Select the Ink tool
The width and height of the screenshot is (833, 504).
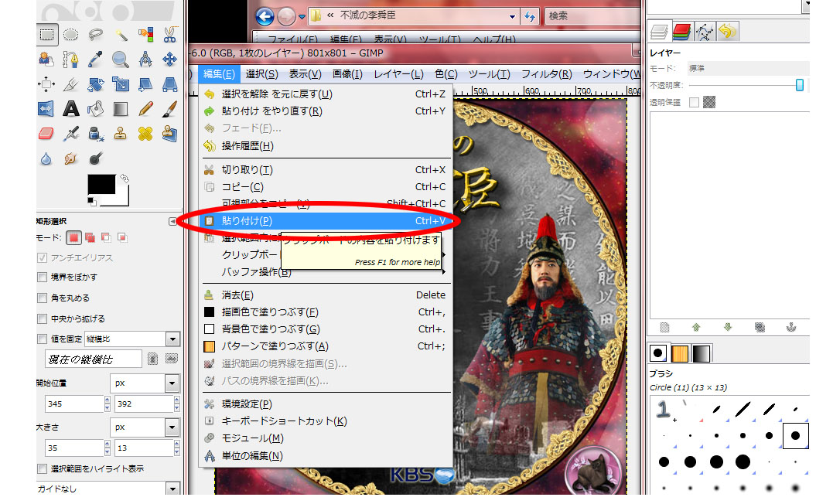tap(96, 133)
